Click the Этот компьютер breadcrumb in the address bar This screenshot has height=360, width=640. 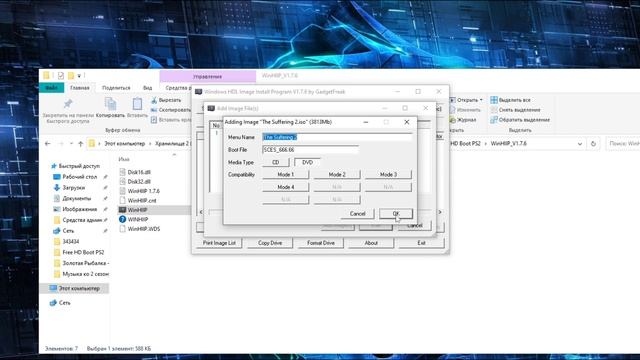tap(124, 144)
